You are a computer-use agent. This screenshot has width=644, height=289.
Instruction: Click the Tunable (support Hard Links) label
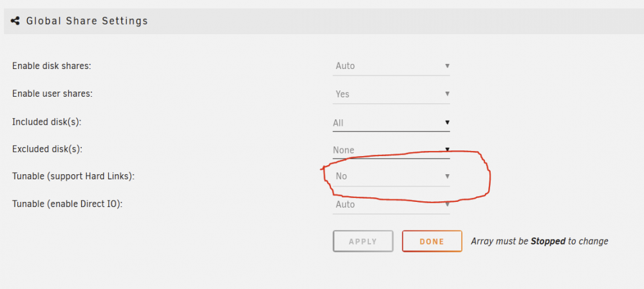(73, 177)
